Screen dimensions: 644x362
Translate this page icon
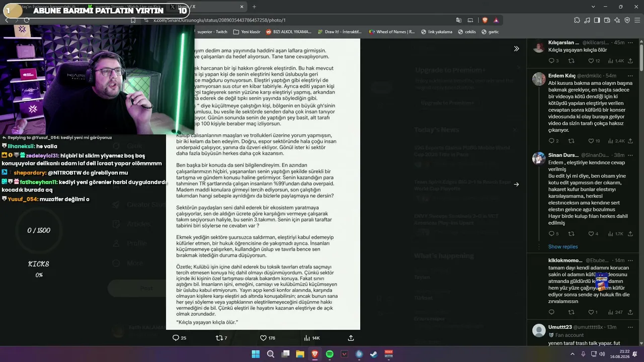(459, 20)
